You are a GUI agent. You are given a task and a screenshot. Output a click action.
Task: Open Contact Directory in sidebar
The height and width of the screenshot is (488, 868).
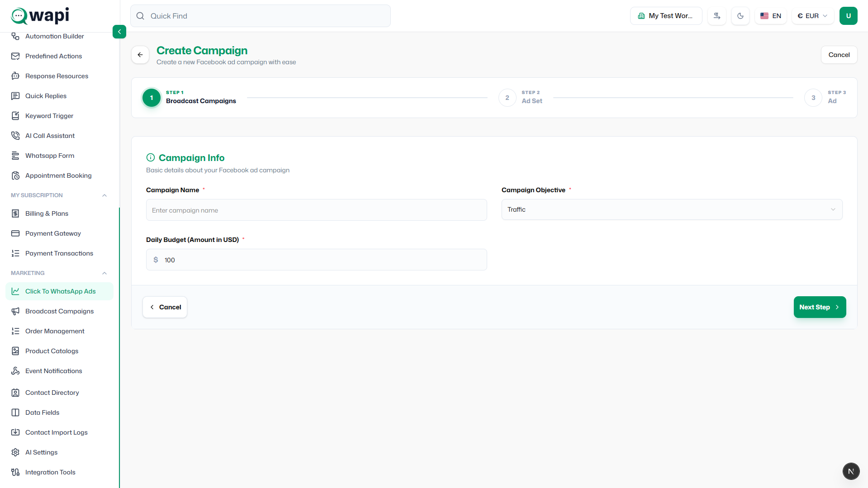[x=59, y=393]
